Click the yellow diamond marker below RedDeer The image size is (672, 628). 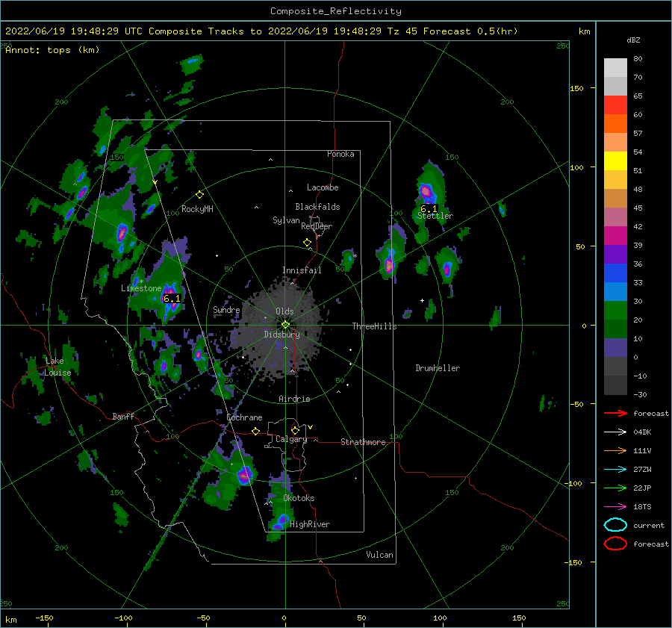(x=308, y=243)
